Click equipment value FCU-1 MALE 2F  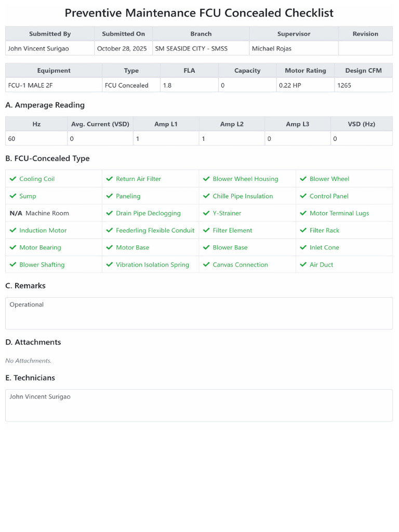point(30,85)
